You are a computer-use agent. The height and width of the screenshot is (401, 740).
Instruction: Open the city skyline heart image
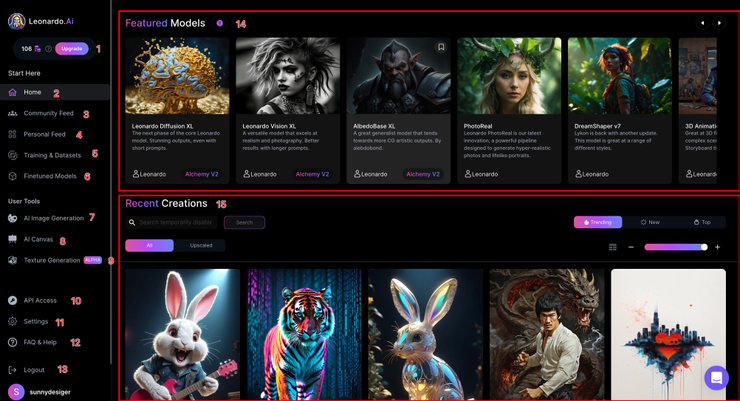tap(668, 334)
